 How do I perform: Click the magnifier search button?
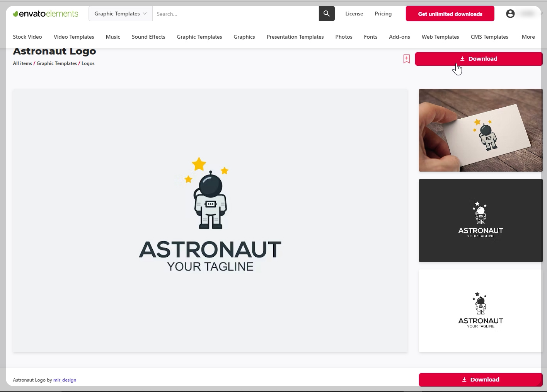coord(327,14)
